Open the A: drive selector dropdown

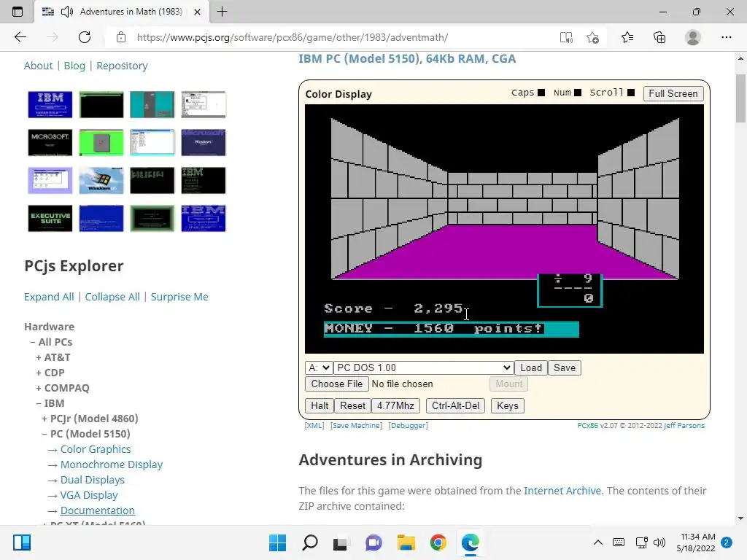(x=318, y=367)
